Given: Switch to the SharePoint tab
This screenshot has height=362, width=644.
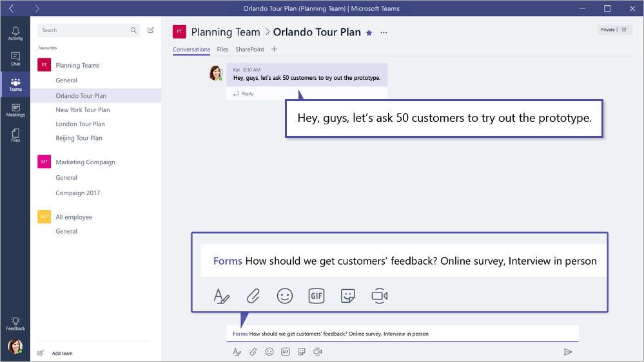Looking at the screenshot, I should click(249, 49).
